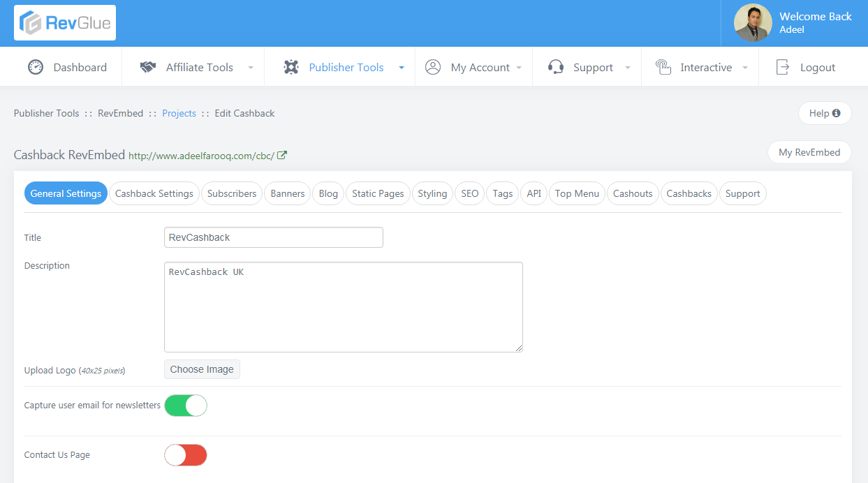The height and width of the screenshot is (483, 868).
Task: Open the Blog tab
Action: point(328,193)
